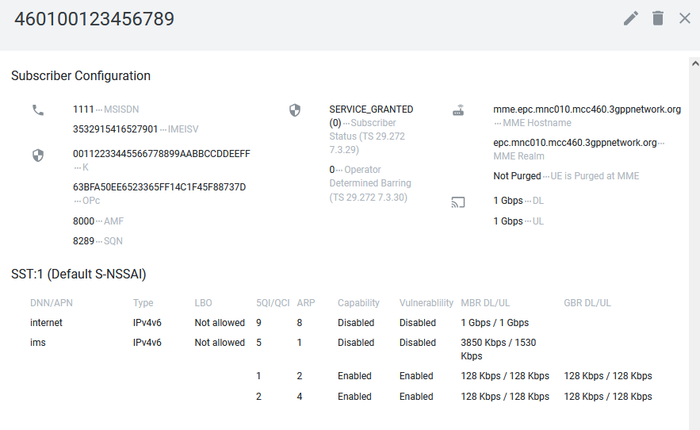Click the MME hostname text

tap(587, 109)
